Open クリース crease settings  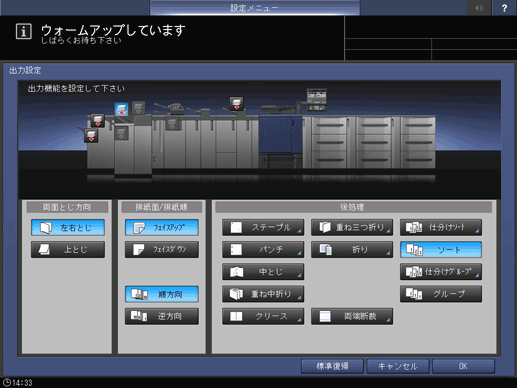(263, 316)
